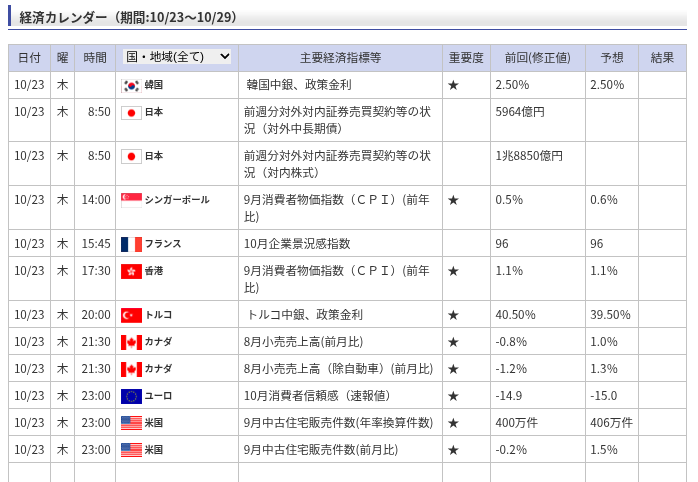Click the France flag icon
The width and height of the screenshot is (698, 482).
pos(131,244)
